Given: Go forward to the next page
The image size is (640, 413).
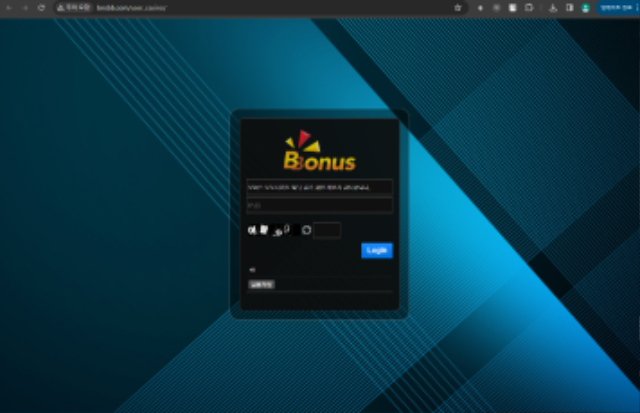Looking at the screenshot, I should click(x=25, y=7).
